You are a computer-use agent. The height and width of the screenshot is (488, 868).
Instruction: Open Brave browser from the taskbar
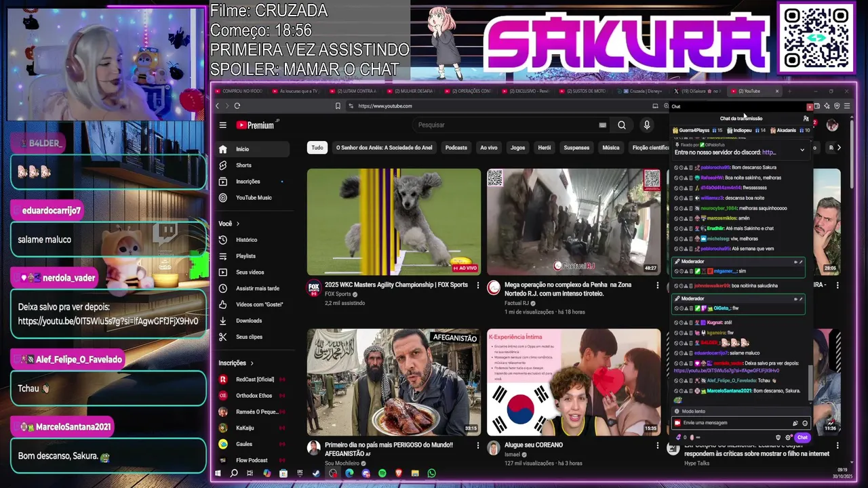tap(398, 474)
